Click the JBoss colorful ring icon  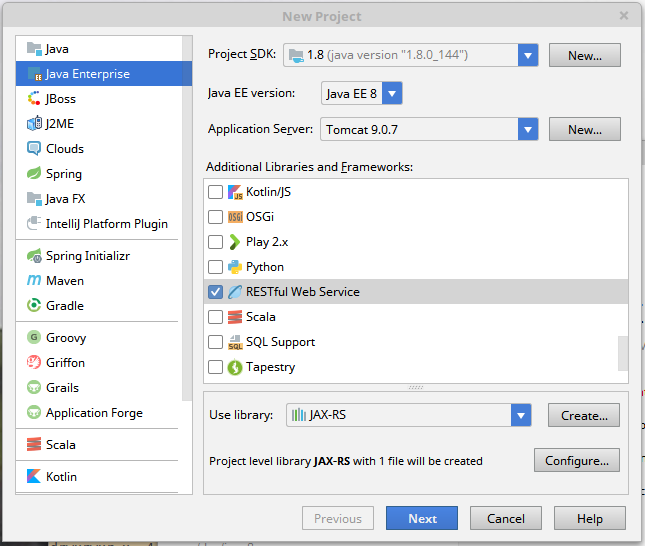tap(34, 99)
